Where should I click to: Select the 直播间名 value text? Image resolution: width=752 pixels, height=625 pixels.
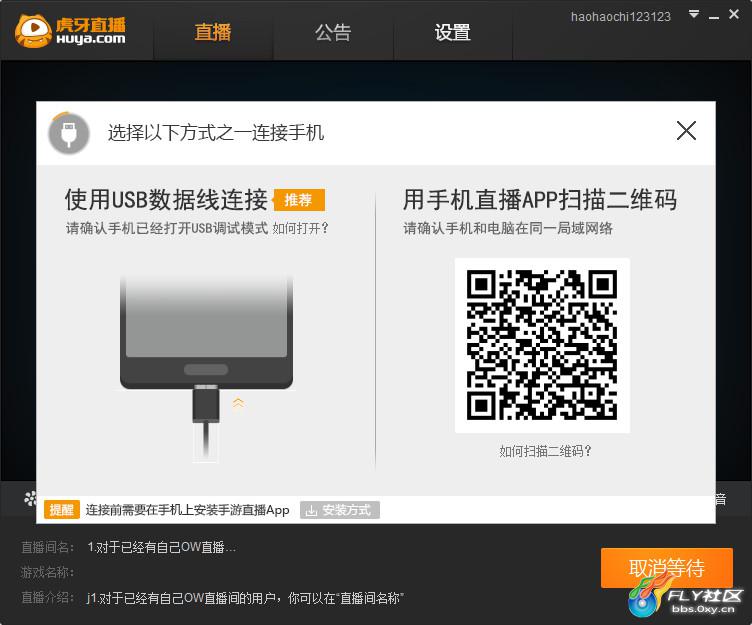pos(162,547)
